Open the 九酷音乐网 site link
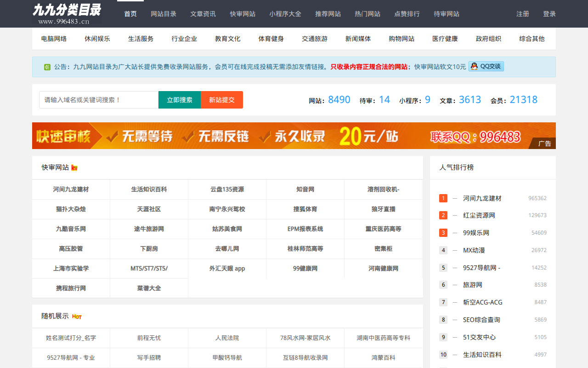Image resolution: width=588 pixels, height=368 pixels. point(71,229)
